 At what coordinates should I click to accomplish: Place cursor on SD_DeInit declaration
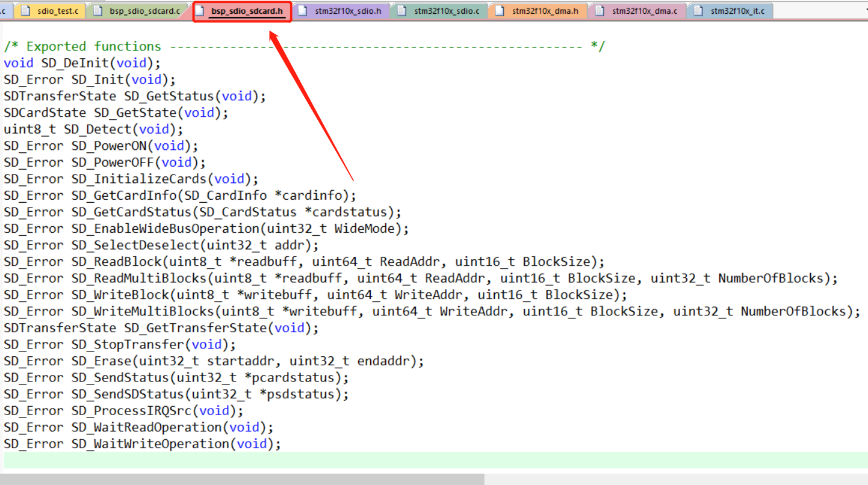(x=82, y=63)
